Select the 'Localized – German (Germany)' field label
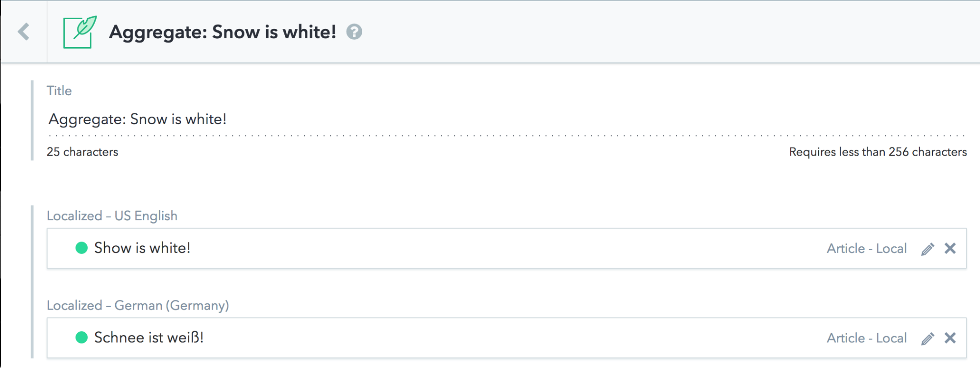Viewport: 980px width, 368px height. [x=138, y=306]
